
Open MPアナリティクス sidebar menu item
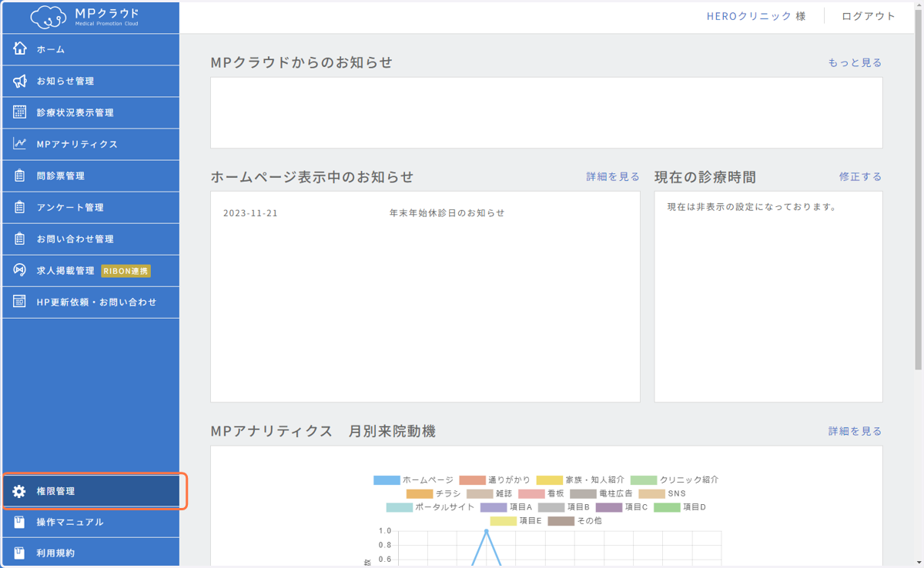point(91,144)
